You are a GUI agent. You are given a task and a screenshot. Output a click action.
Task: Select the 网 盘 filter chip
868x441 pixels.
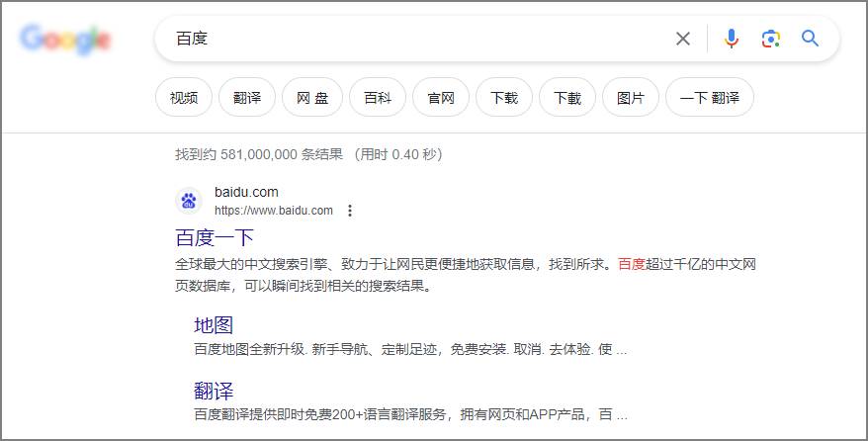312,97
